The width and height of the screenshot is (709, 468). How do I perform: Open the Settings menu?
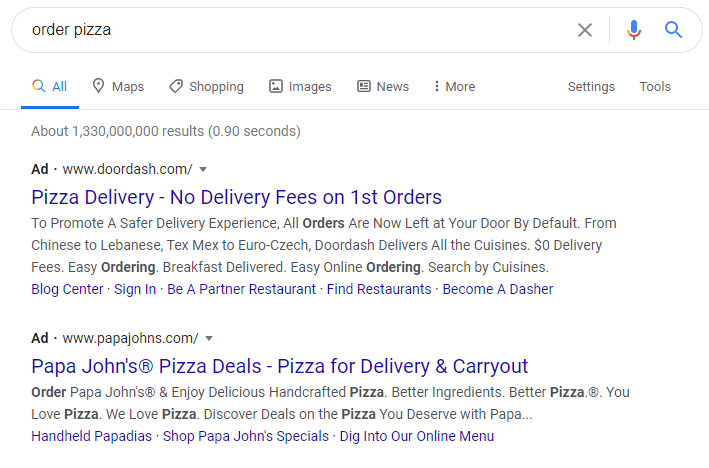pos(591,86)
